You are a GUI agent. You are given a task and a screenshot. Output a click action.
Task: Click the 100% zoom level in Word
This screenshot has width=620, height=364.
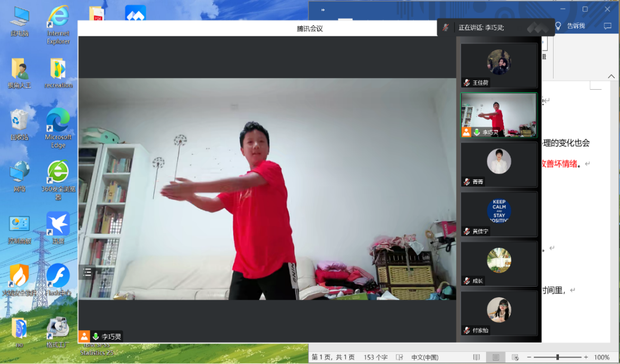(601, 357)
